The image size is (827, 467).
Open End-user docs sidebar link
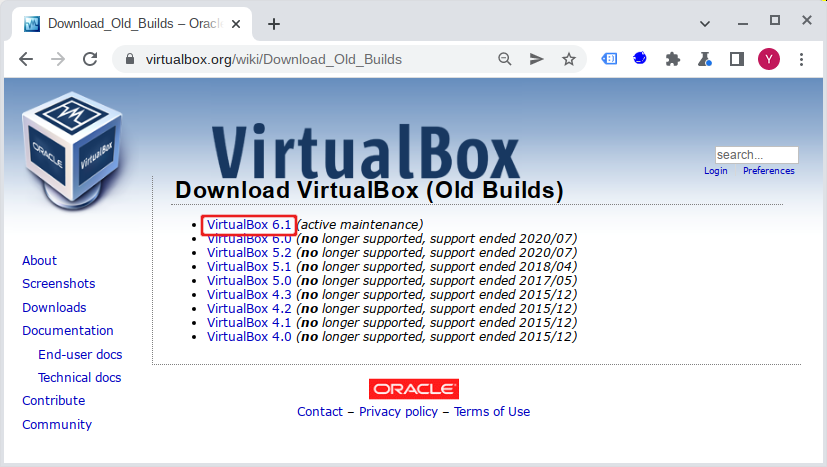(x=80, y=355)
